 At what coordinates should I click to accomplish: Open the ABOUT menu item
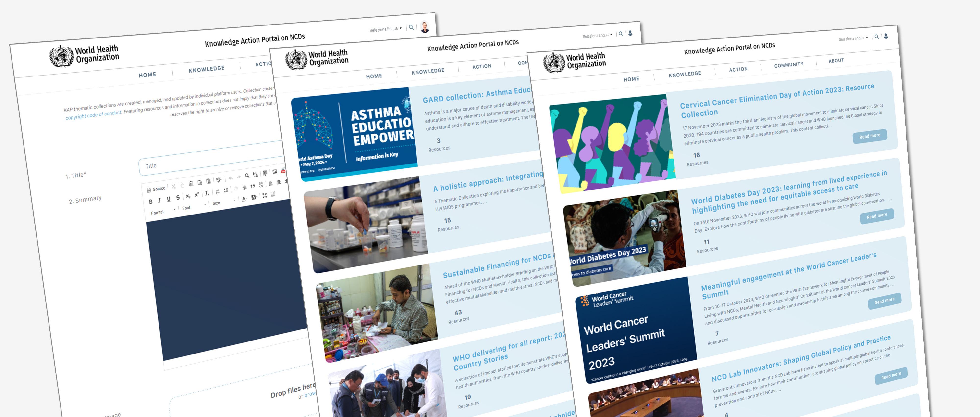coord(836,61)
